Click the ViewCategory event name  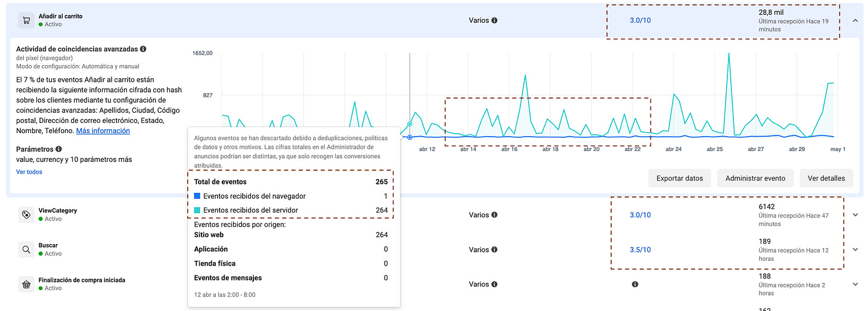pyautogui.click(x=57, y=211)
